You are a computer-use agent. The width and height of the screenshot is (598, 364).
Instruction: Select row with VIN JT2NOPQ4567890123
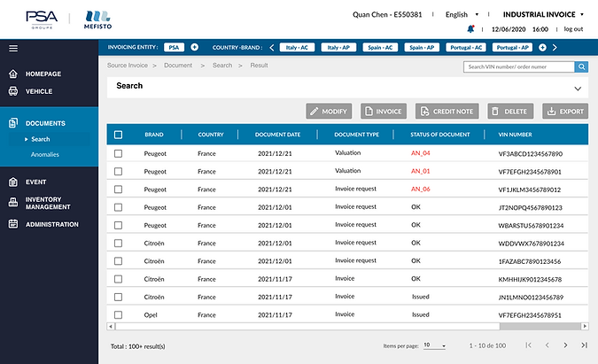[x=118, y=207]
